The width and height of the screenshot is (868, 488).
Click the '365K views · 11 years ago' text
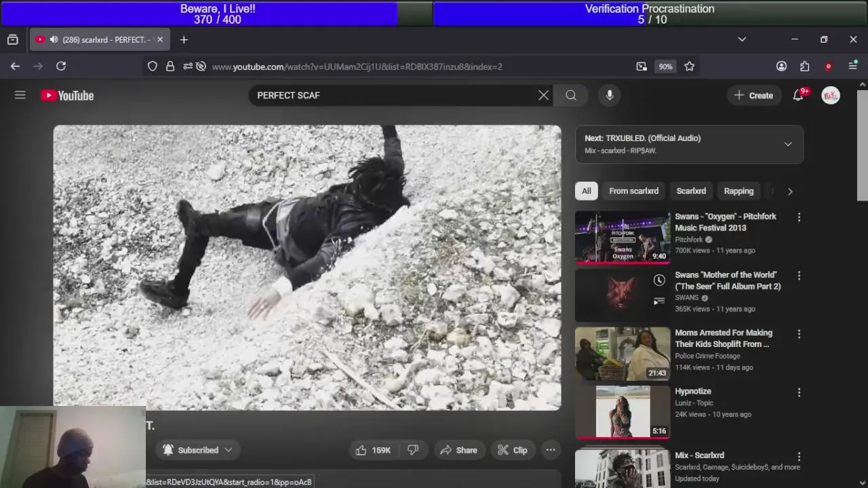[715, 309]
